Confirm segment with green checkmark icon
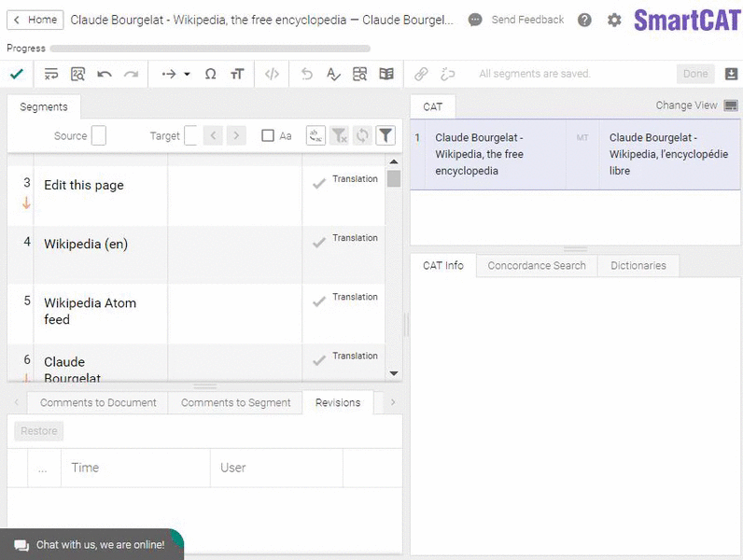Viewport: 743px width, 560px height. [17, 74]
